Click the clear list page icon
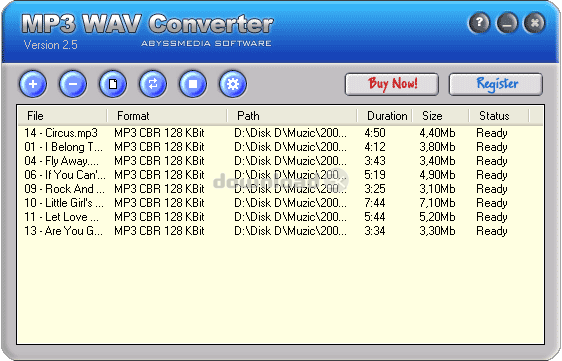The width and height of the screenshot is (562, 361). point(113,84)
